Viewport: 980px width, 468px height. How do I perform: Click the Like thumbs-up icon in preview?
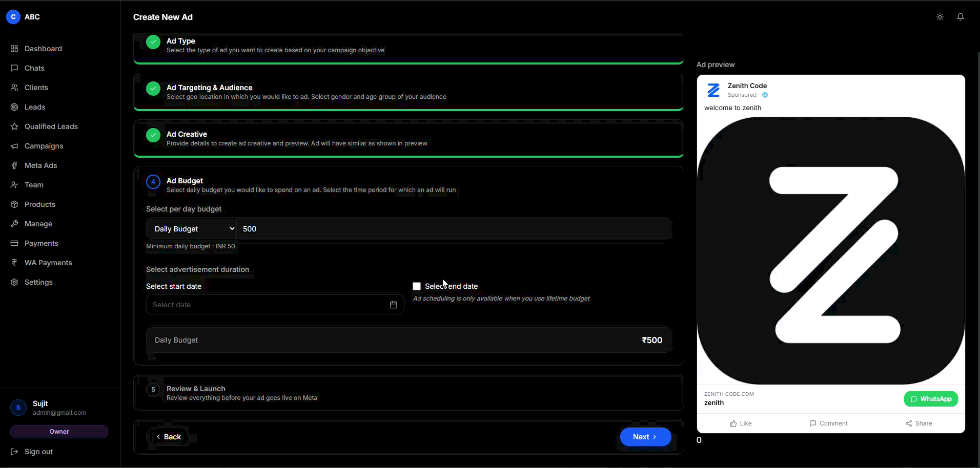pyautogui.click(x=733, y=423)
